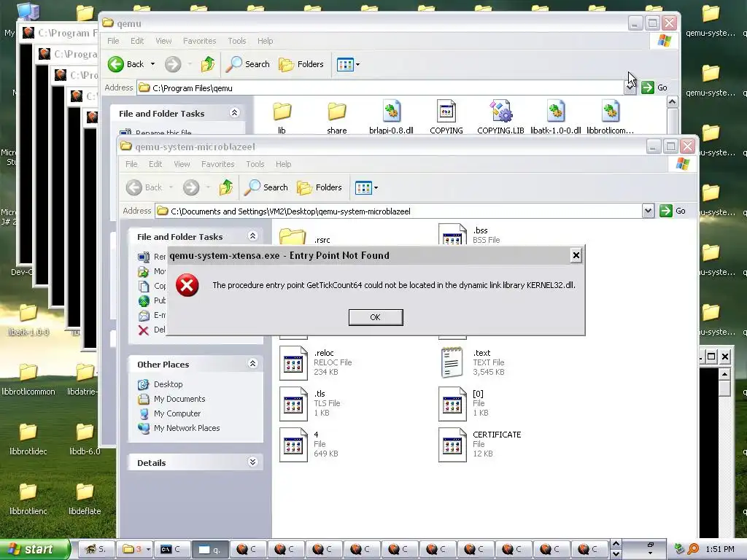Click taskbar scroll up arrow

(x=616, y=544)
